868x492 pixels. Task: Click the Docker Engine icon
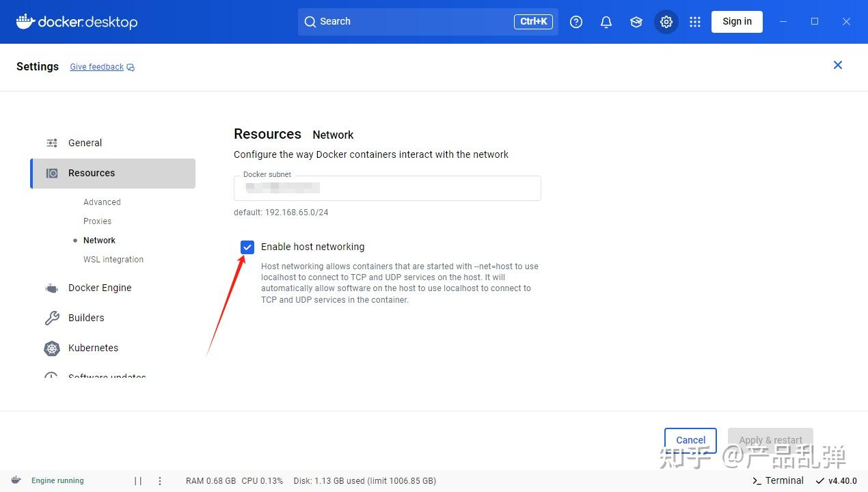(x=52, y=288)
